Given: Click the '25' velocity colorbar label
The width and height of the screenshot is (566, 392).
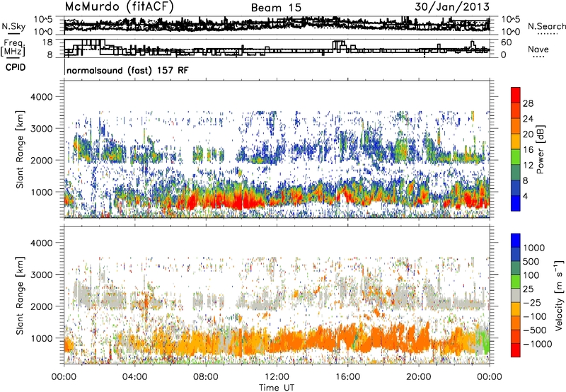Looking at the screenshot, I should click(x=529, y=289).
